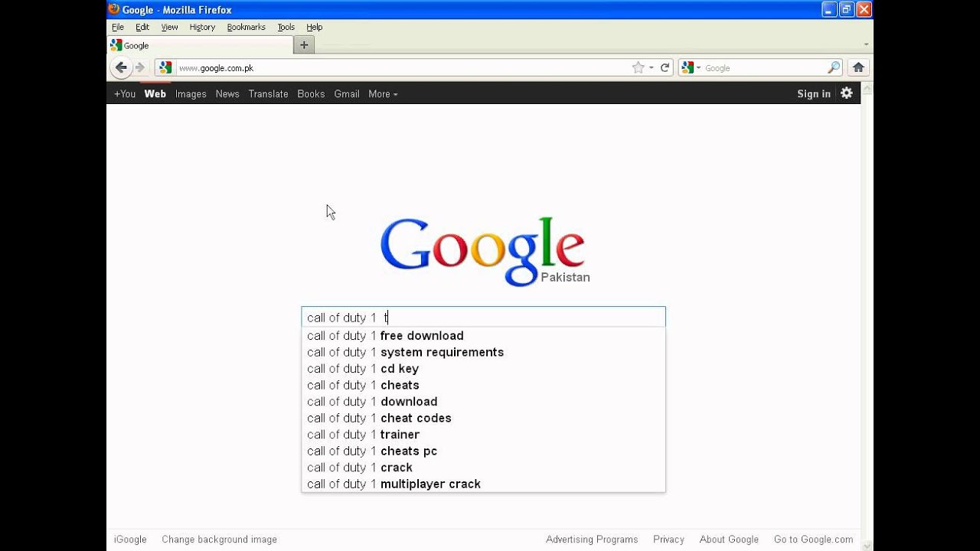Open the Google settings gear
This screenshot has height=551, width=980.
pos(846,93)
